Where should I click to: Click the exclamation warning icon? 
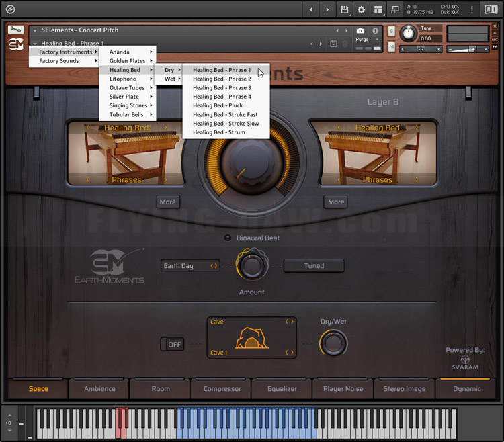pyautogui.click(x=472, y=9)
